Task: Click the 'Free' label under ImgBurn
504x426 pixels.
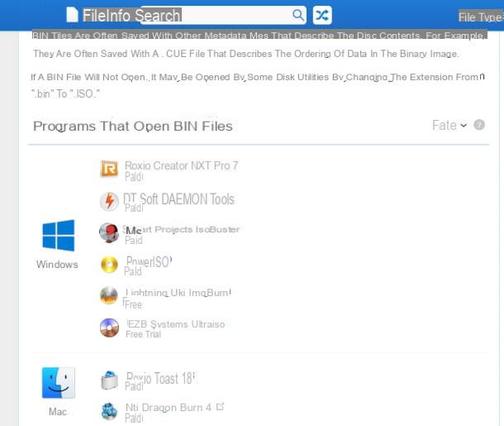Action: (x=133, y=304)
